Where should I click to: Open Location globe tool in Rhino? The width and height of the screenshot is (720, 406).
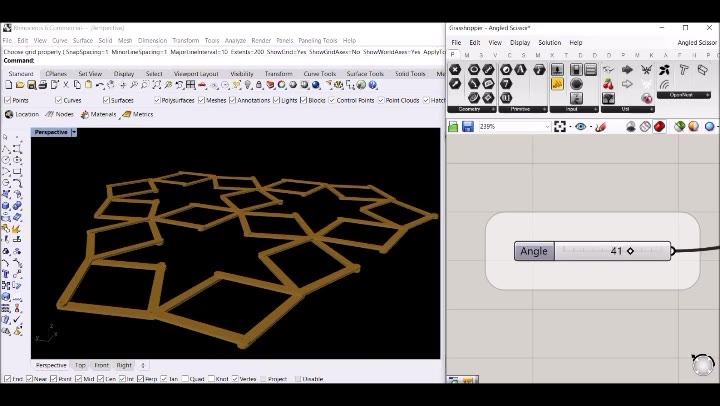[x=22, y=114]
